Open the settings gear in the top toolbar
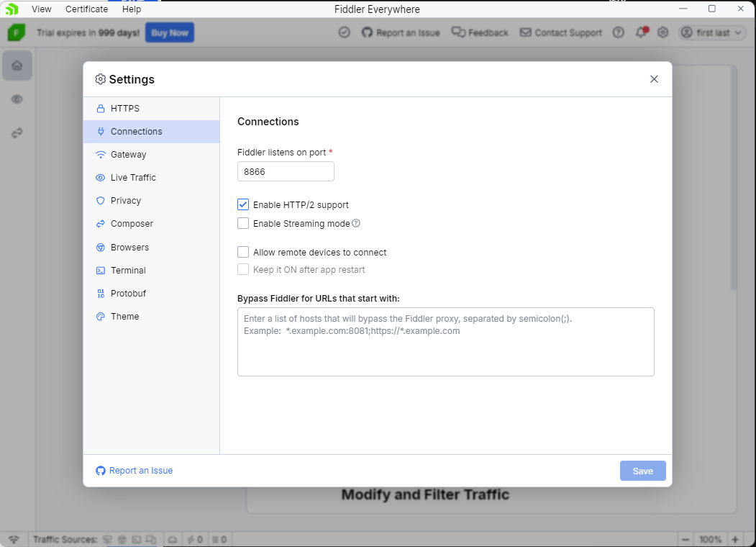Viewport: 756px width, 547px height. click(x=662, y=32)
